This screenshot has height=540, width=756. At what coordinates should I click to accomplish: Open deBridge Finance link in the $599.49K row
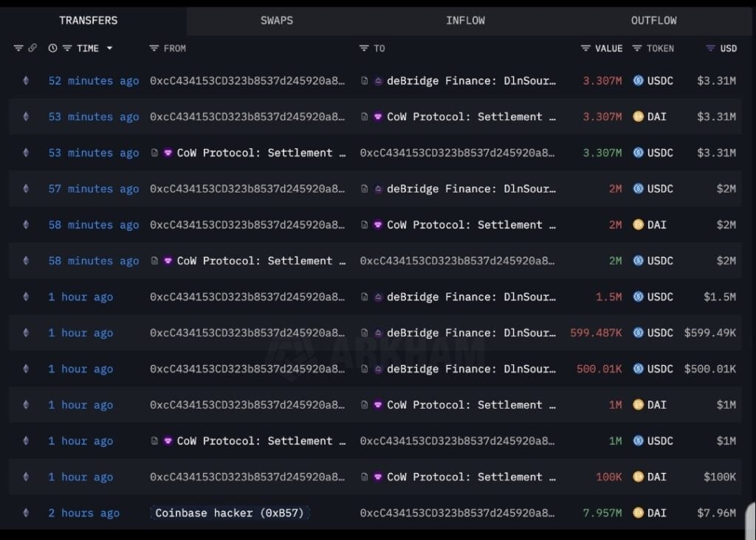[x=472, y=333]
